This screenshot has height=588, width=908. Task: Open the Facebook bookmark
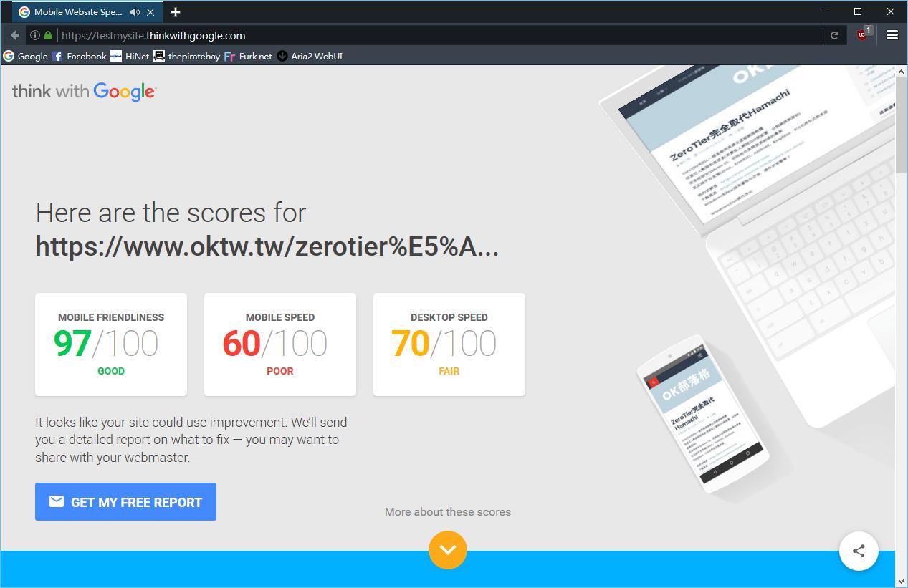[80, 56]
